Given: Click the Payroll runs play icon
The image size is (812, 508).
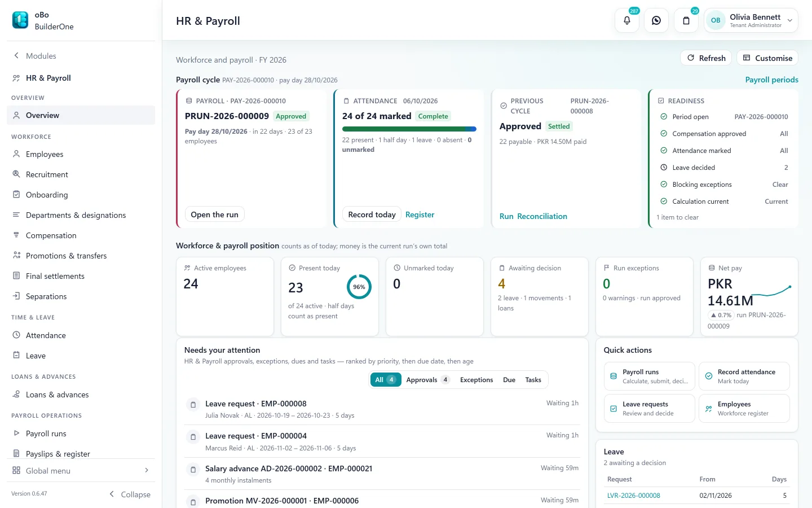Looking at the screenshot, I should coord(16,433).
